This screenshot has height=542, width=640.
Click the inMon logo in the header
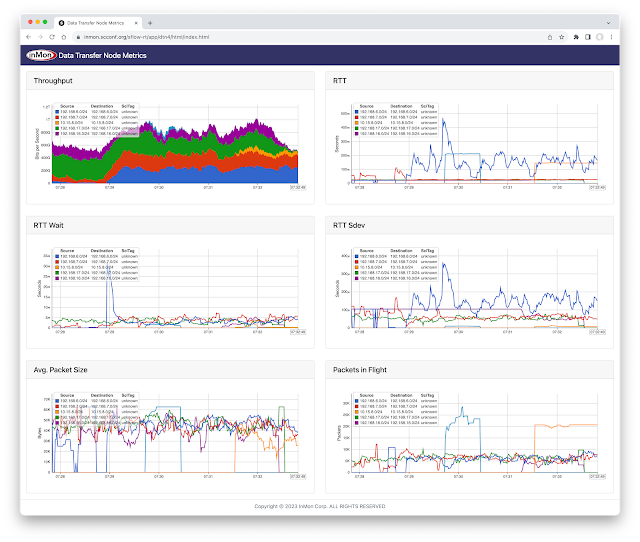pos(41,55)
